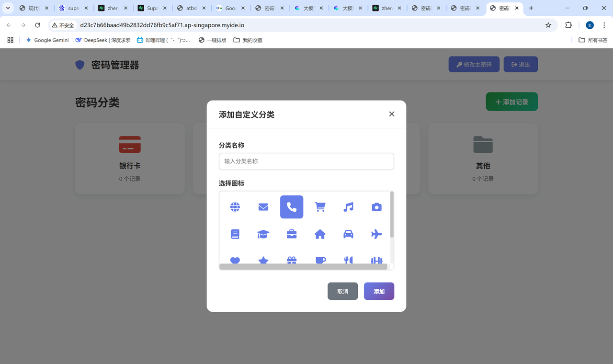Choose the music note icon
The height and width of the screenshot is (364, 613).
(x=349, y=207)
